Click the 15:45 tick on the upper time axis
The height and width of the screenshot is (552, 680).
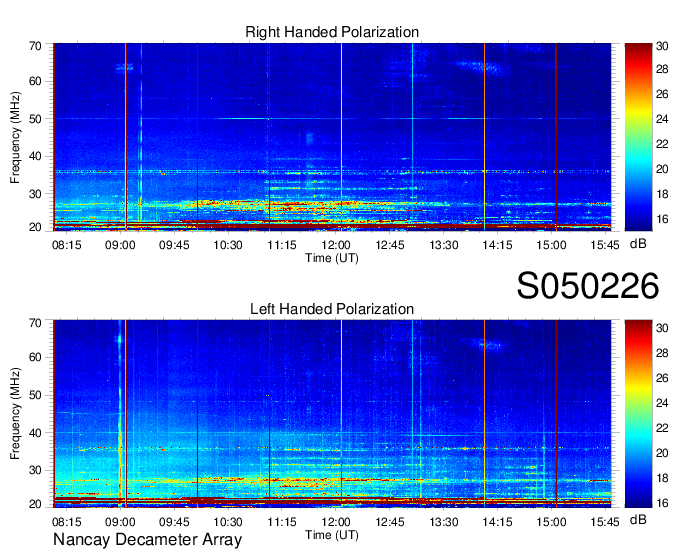tap(605, 245)
